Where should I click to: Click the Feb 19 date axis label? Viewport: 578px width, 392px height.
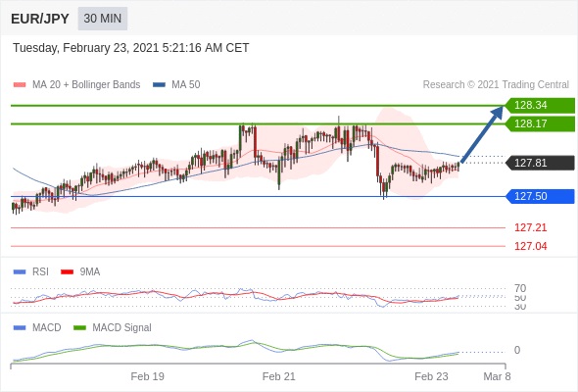(x=148, y=376)
